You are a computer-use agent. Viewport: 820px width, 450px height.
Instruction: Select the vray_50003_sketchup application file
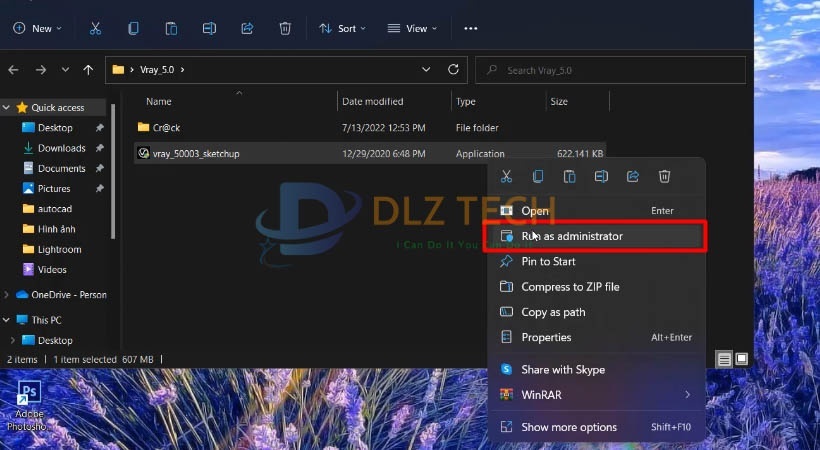369,153
